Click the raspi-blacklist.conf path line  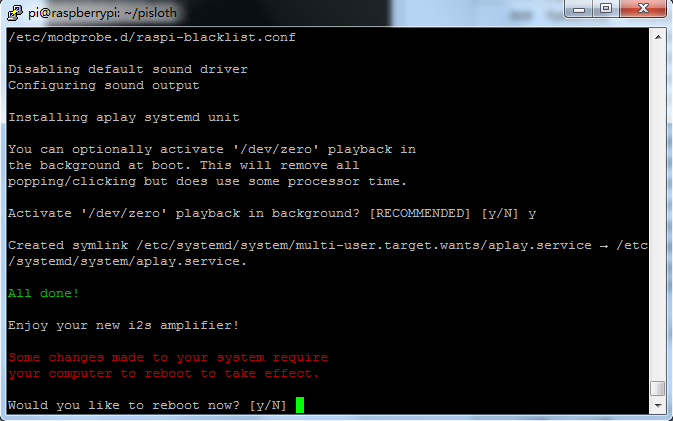pyautogui.click(x=152, y=37)
